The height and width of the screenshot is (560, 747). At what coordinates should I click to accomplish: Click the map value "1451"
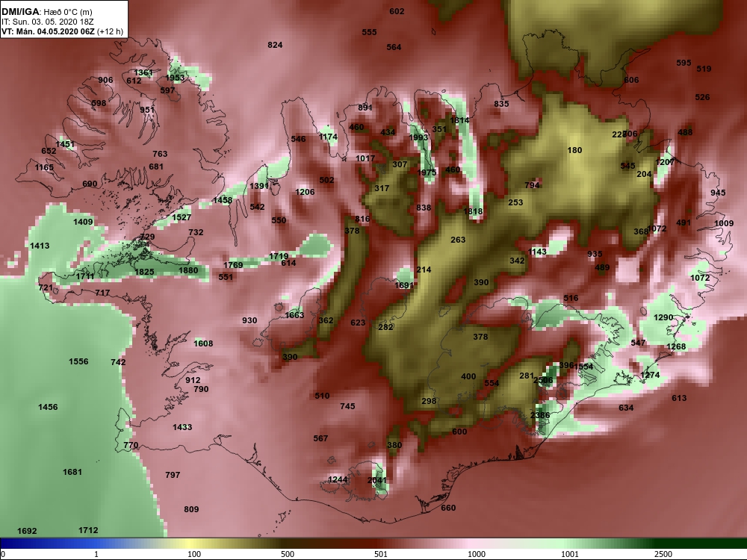pyautogui.click(x=65, y=144)
